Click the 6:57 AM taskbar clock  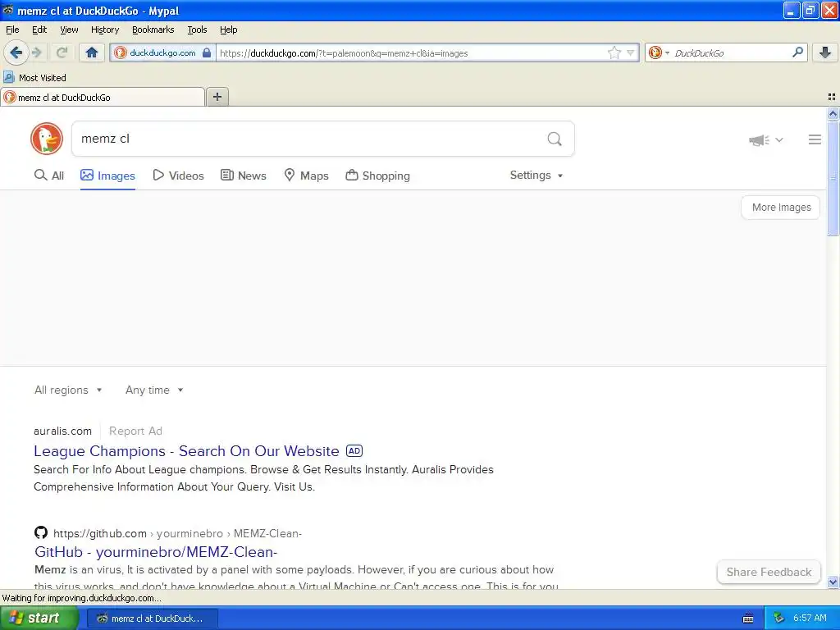click(810, 619)
